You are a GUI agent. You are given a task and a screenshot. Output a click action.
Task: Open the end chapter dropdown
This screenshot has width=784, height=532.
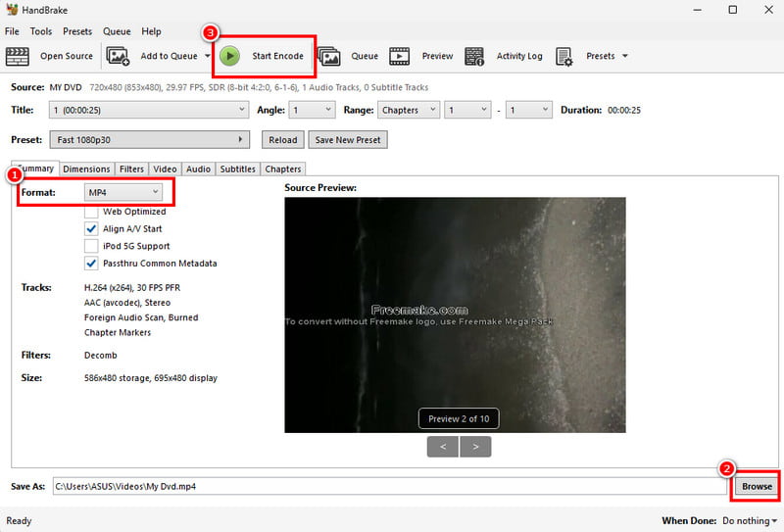click(x=528, y=110)
